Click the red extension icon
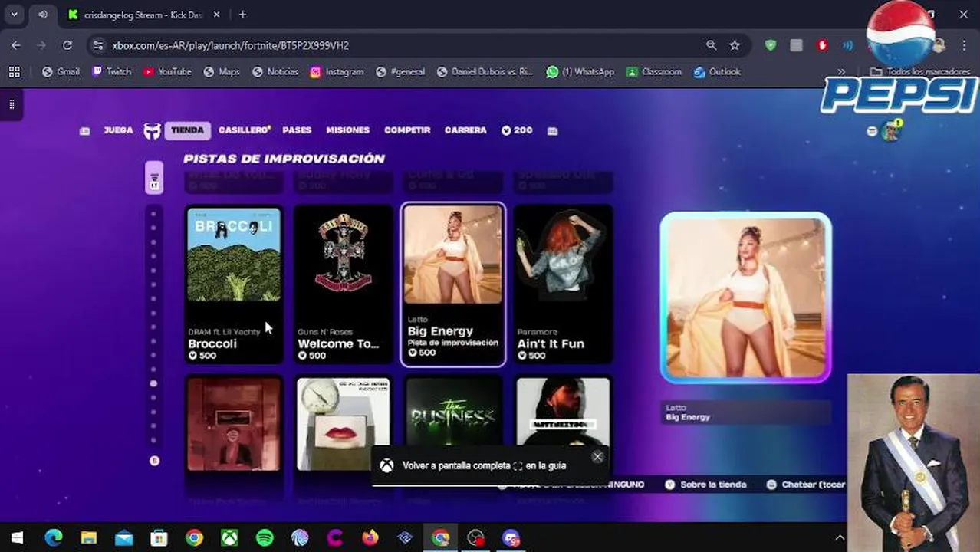980x552 pixels. (822, 45)
